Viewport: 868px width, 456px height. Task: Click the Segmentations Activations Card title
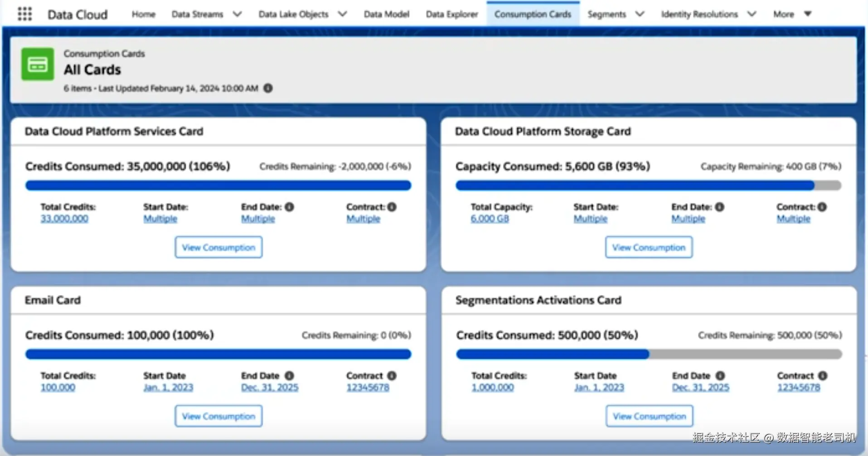click(538, 300)
